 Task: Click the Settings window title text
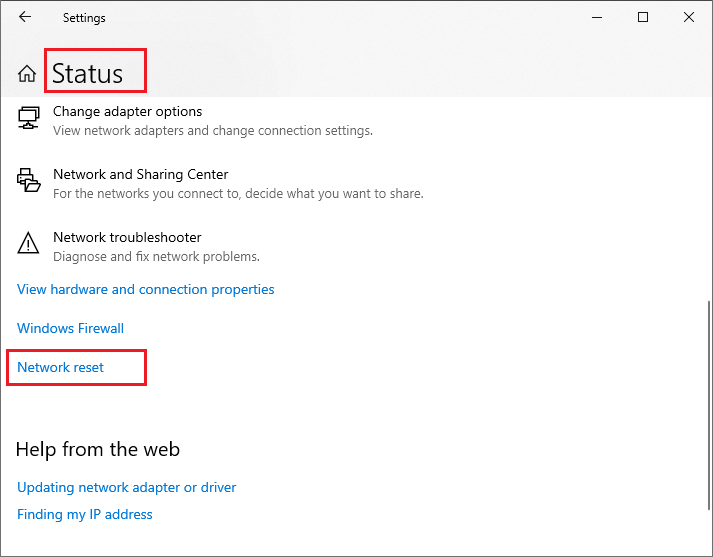click(x=84, y=18)
